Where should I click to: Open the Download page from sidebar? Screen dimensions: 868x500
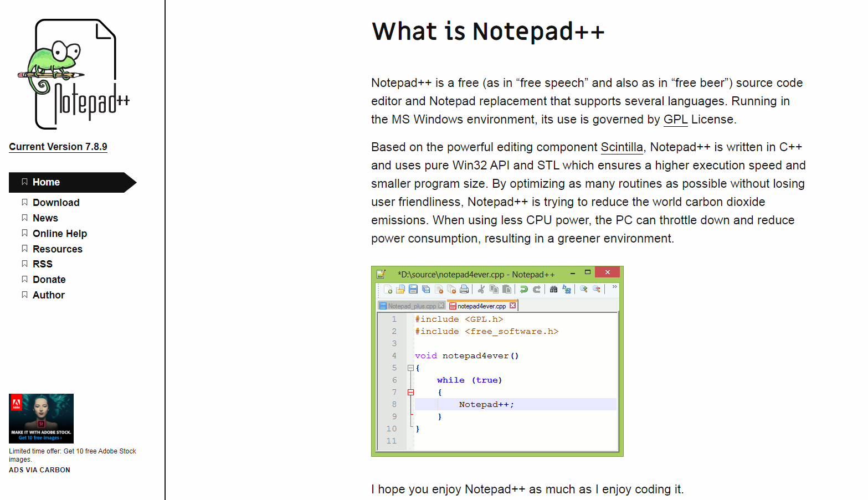tap(56, 203)
